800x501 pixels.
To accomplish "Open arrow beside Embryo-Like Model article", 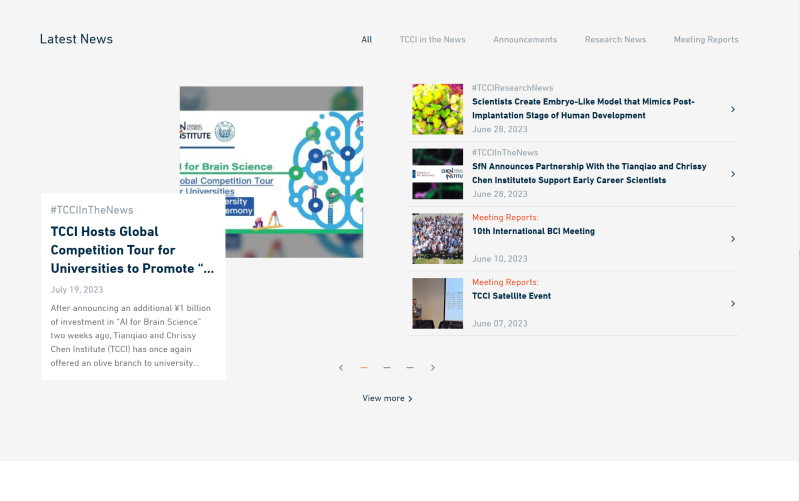I will pyautogui.click(x=733, y=109).
